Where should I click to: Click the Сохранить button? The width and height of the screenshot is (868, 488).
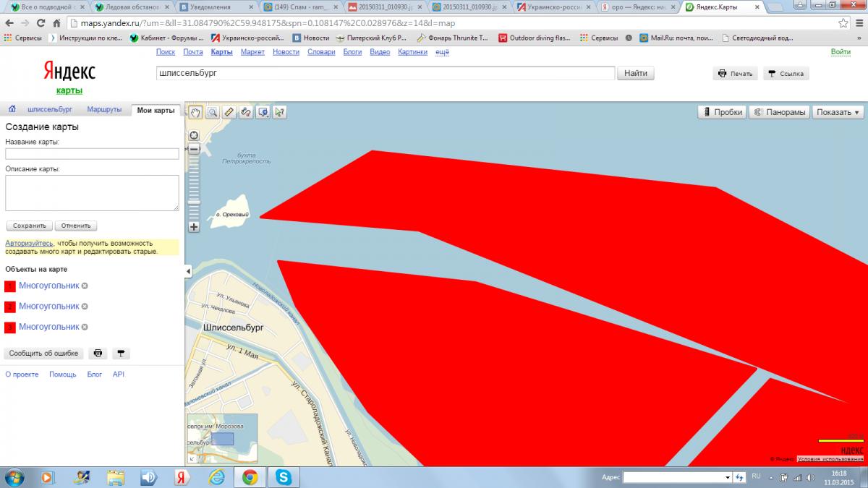coord(30,226)
